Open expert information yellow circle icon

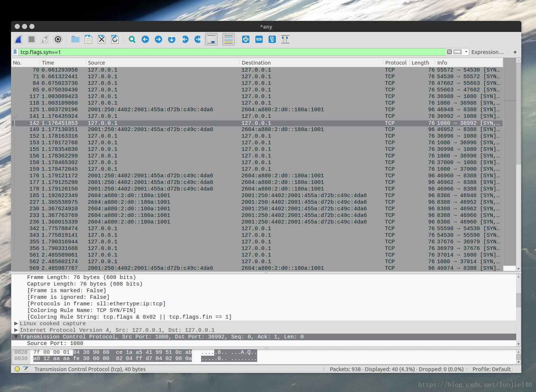(17, 369)
